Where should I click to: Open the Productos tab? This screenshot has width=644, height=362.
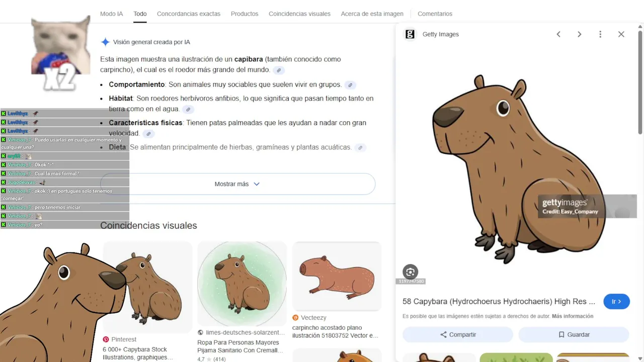click(x=245, y=14)
